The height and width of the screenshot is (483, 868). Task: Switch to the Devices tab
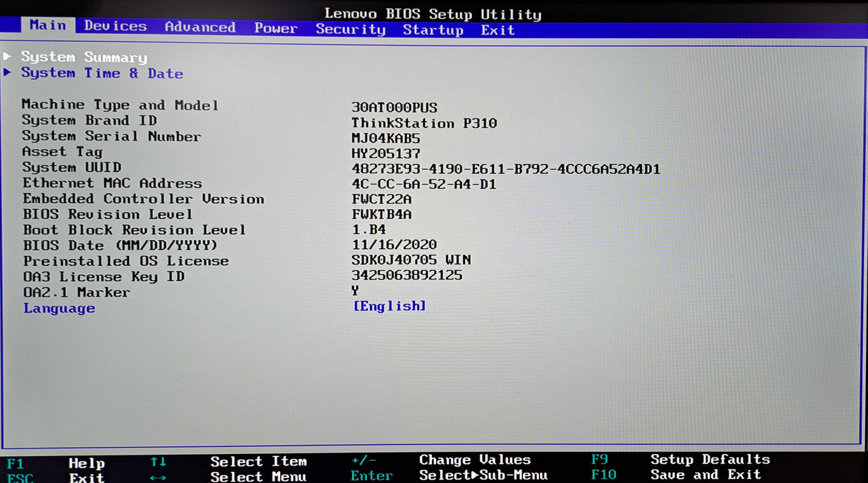pyautogui.click(x=115, y=26)
